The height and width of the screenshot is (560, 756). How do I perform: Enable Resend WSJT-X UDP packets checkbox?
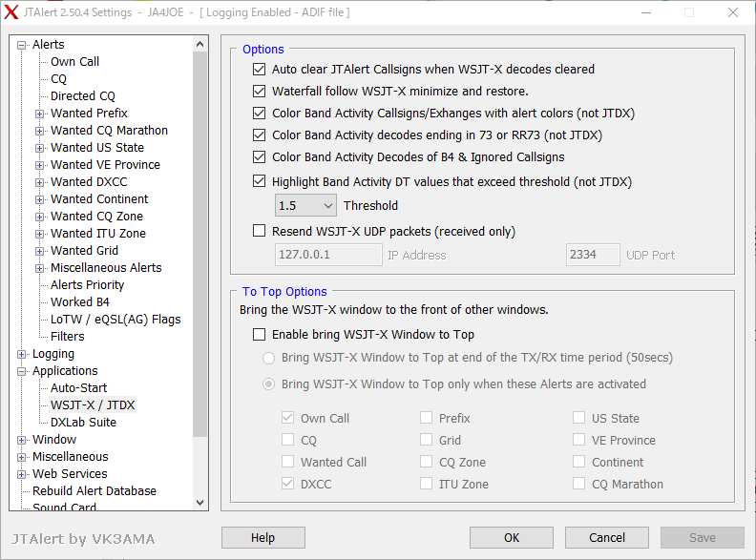(x=259, y=231)
